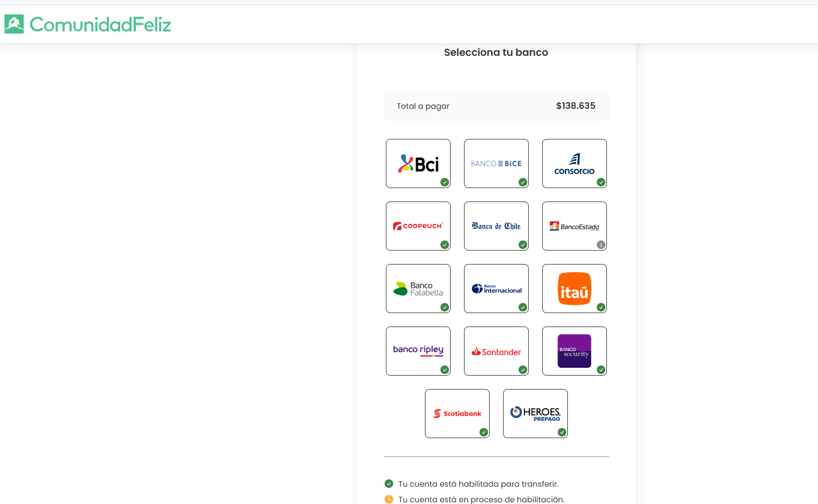Choose Itaú bank logo
Screen dimensions: 818x504
point(574,289)
